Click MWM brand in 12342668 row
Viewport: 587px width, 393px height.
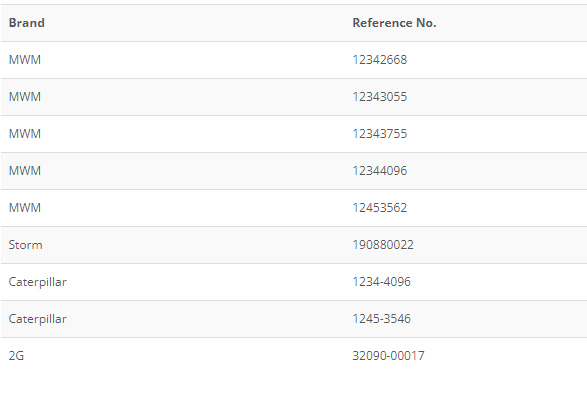coord(25,60)
